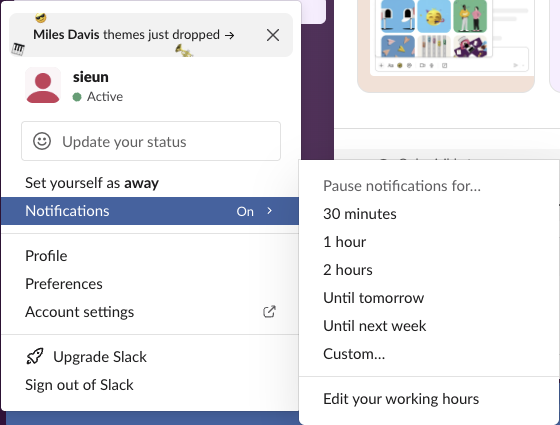
Task: Pause notifications for 2 hours
Action: [429, 270]
